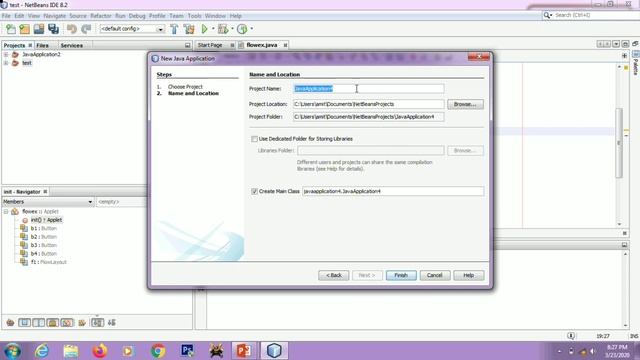The width and height of the screenshot is (640, 360).
Task: Select b1 : Button in Navigator
Action: tap(44, 228)
